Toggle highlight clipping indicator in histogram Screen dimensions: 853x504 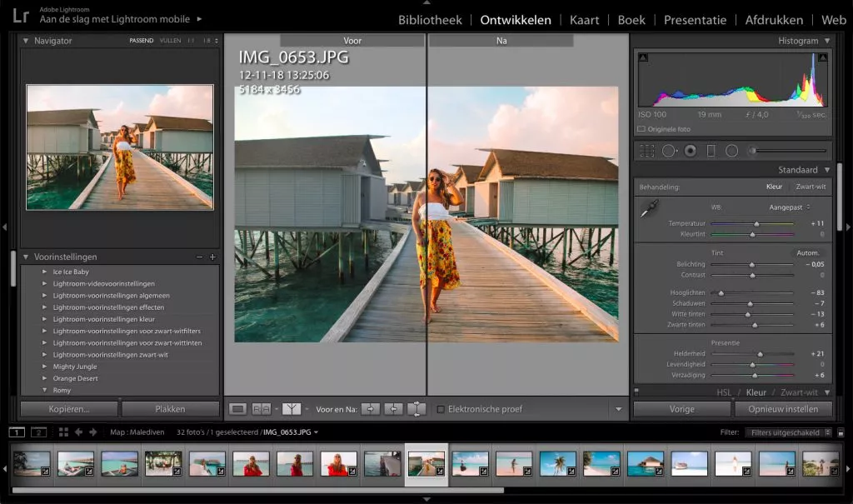click(822, 57)
